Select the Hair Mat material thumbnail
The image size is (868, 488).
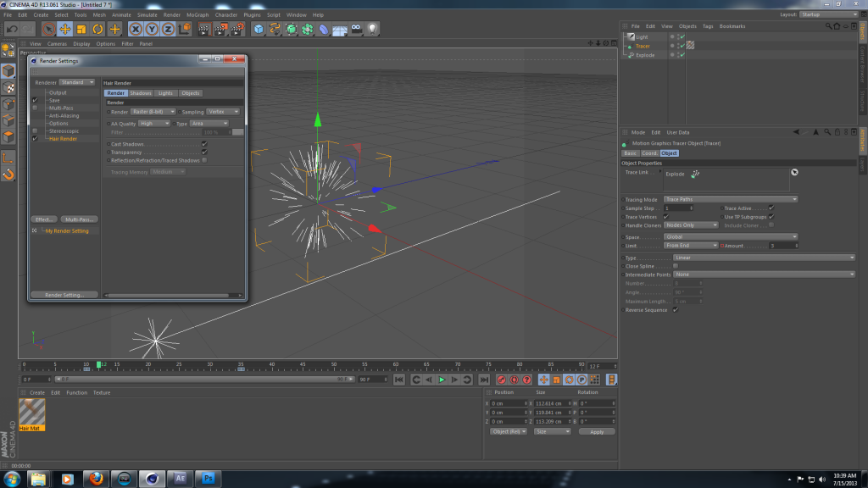coord(31,414)
